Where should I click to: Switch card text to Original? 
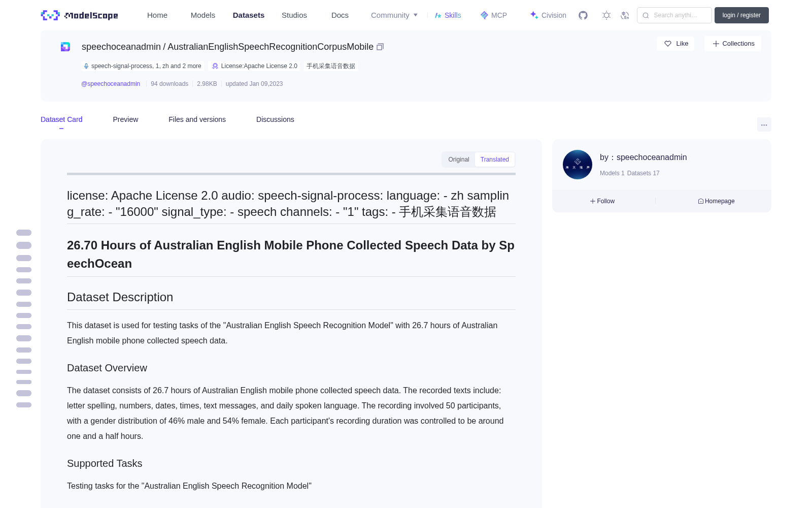459,160
